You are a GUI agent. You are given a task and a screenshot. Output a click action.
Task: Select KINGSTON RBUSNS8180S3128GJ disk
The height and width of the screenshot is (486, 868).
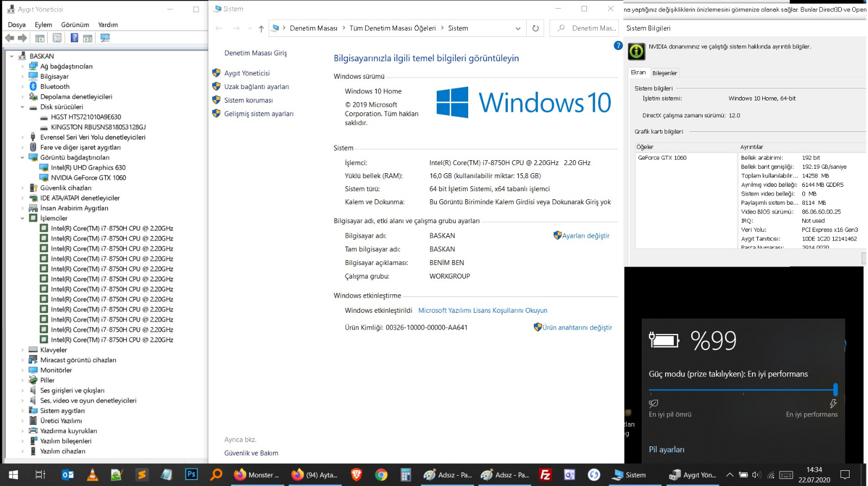pos(98,127)
